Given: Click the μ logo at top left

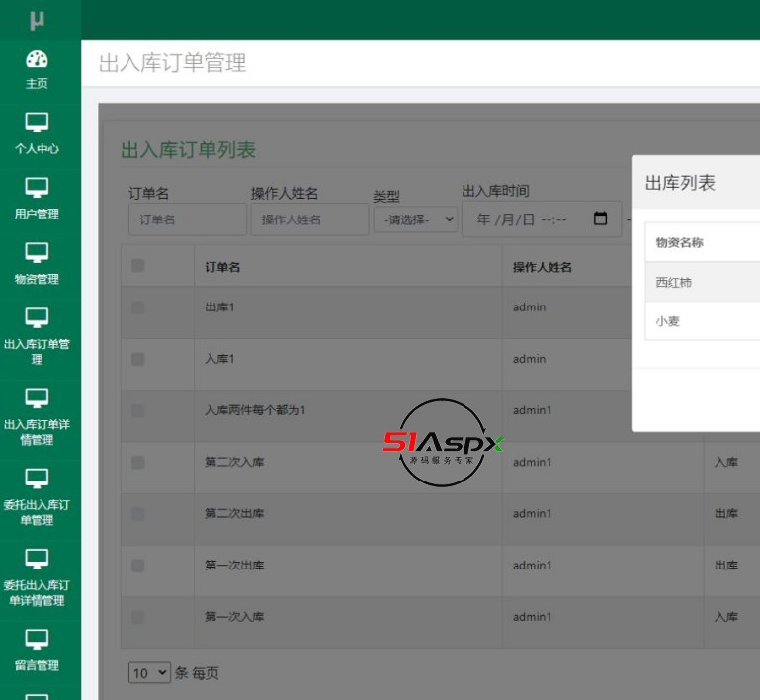Looking at the screenshot, I should click(37, 20).
